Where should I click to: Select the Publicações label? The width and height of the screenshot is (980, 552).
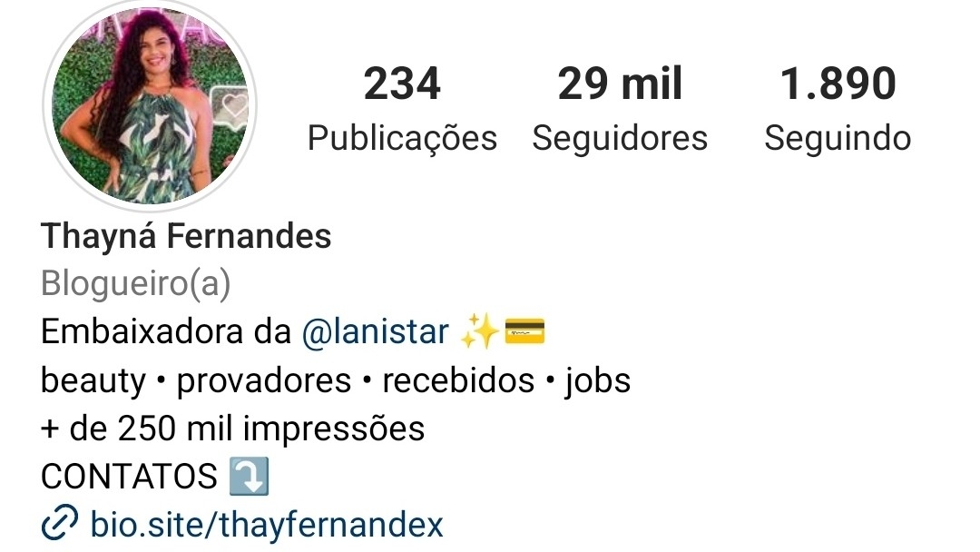point(402,139)
